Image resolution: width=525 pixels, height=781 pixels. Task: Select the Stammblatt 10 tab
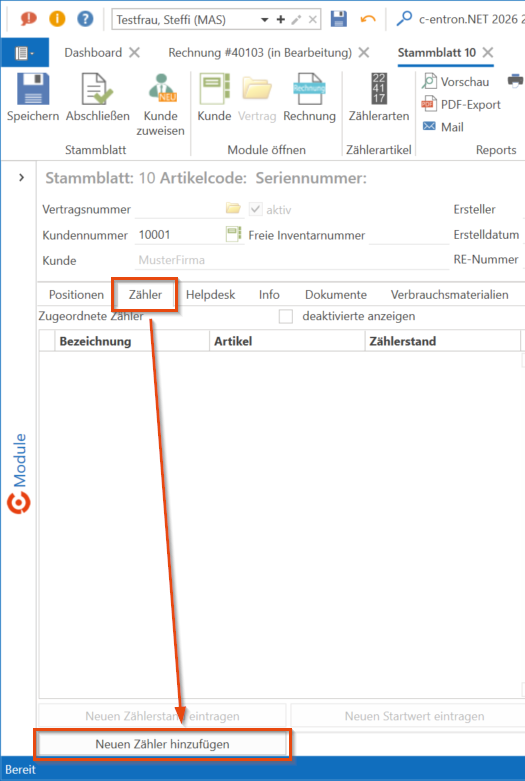437,53
